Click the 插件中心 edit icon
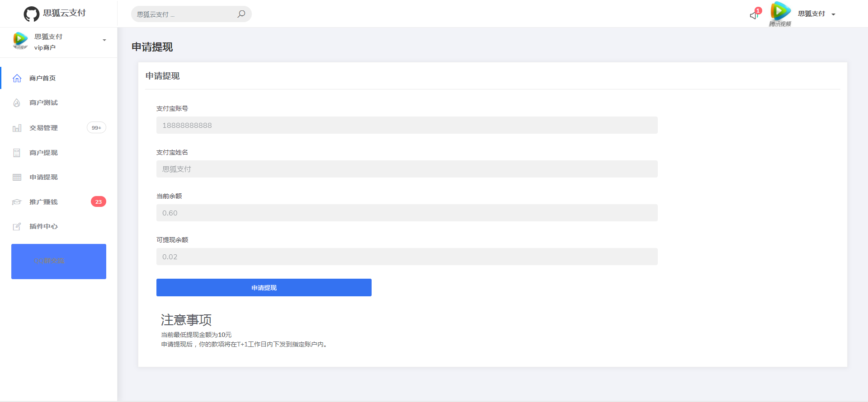The height and width of the screenshot is (402, 868). coord(17,227)
